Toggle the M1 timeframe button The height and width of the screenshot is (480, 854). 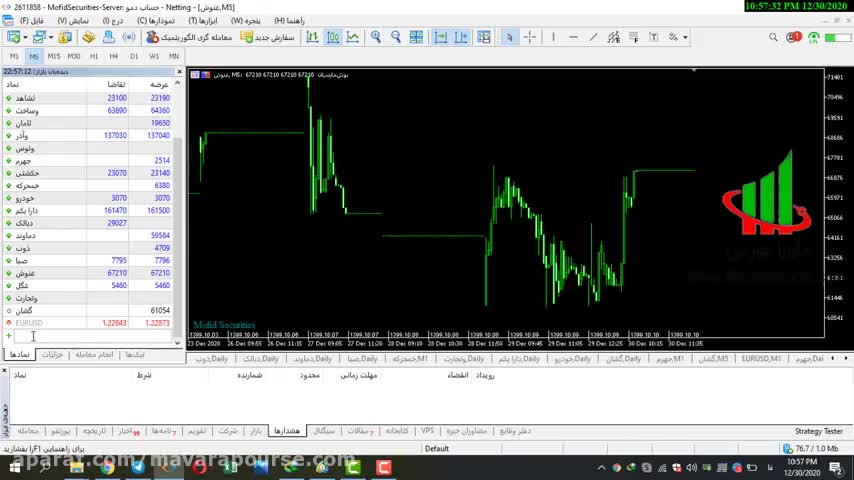(x=14, y=56)
